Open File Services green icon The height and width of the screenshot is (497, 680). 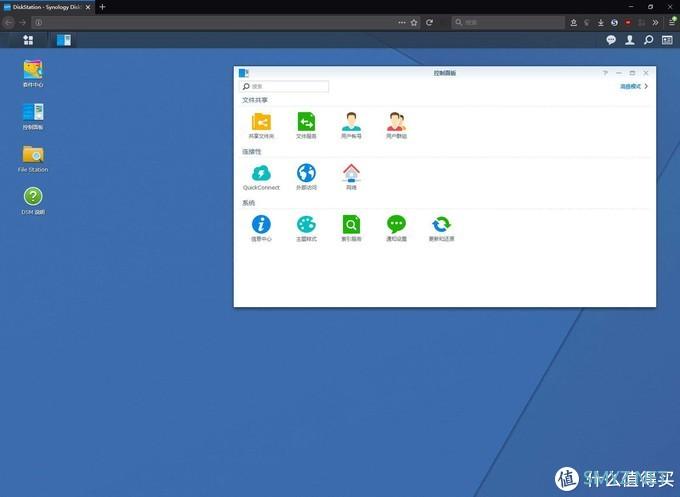click(x=306, y=125)
